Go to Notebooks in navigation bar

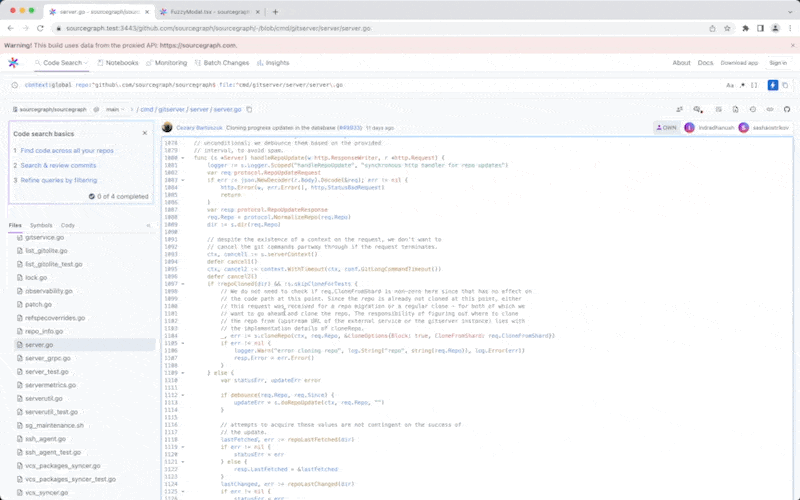(117, 63)
